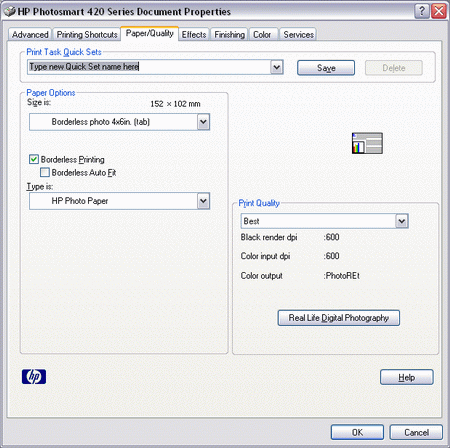Image resolution: width=450 pixels, height=448 pixels.
Task: Click the page layout preview thumbnail
Action: coord(367,143)
